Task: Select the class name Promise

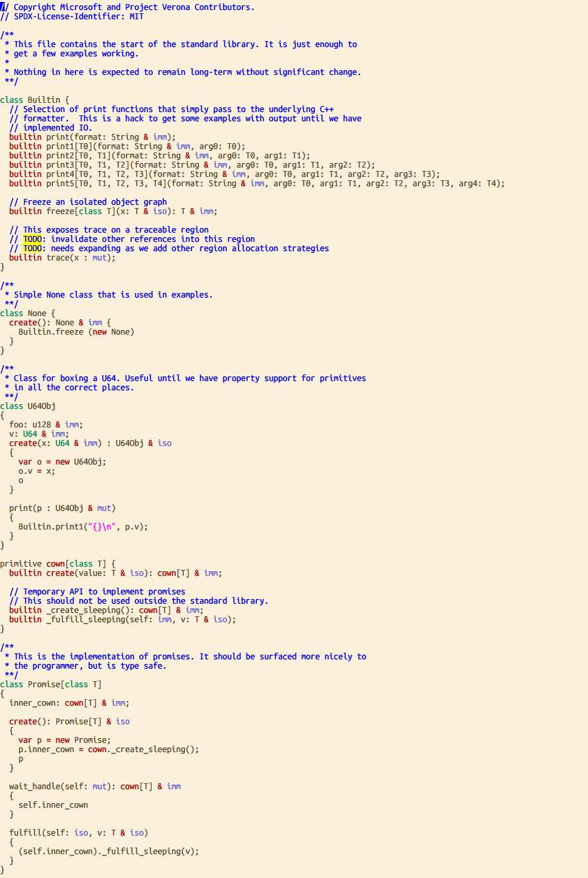Action: pos(43,684)
